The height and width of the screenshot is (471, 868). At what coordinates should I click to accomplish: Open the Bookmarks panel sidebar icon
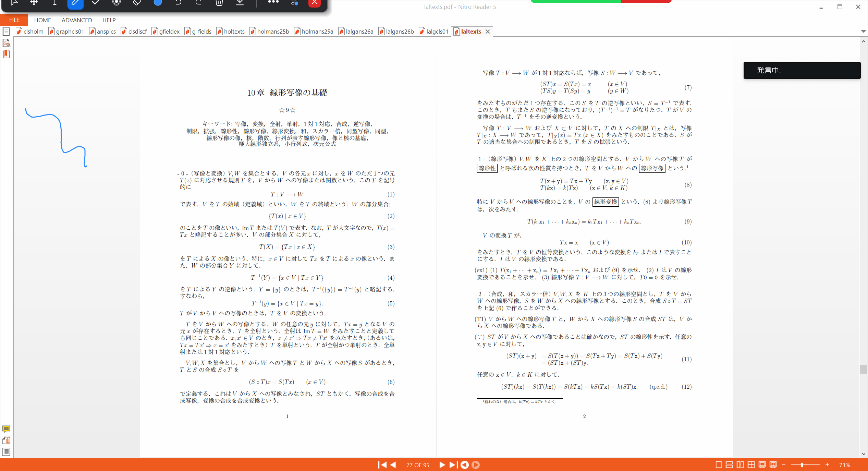click(6, 54)
